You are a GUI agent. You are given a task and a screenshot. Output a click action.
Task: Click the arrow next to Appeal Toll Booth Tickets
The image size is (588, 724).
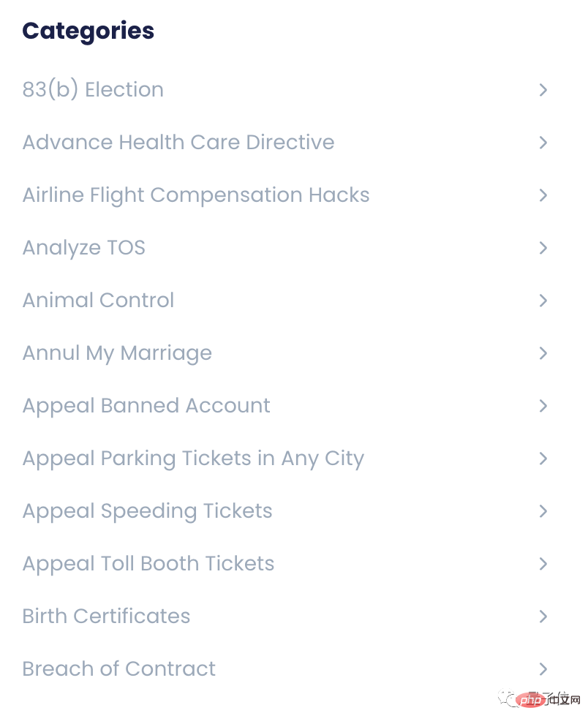pos(543,564)
